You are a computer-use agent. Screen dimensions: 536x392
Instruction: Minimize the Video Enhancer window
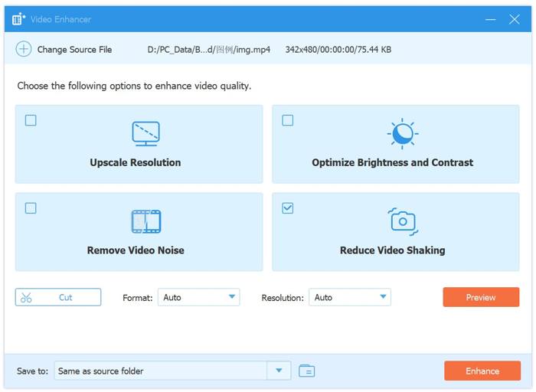(491, 19)
